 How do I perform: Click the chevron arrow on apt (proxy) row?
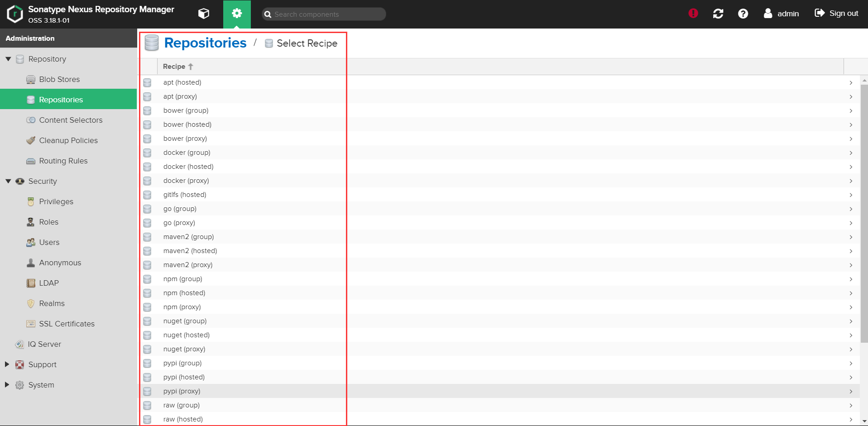click(x=851, y=97)
